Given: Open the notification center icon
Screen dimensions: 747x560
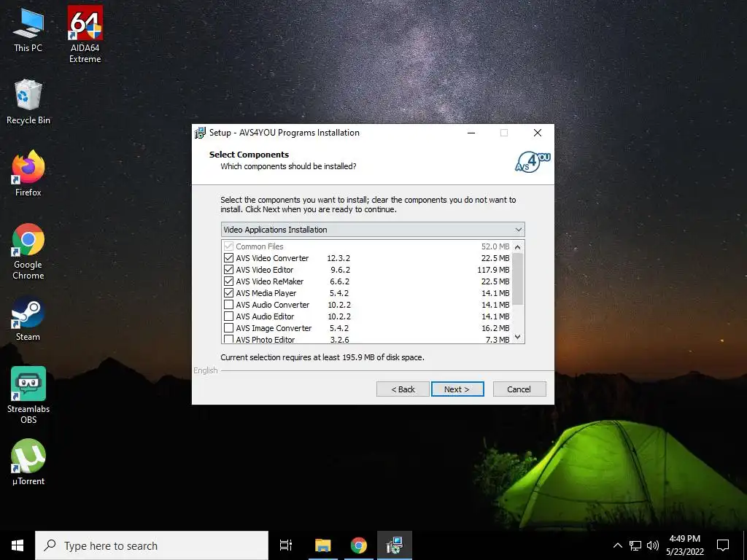Looking at the screenshot, I should pos(723,545).
